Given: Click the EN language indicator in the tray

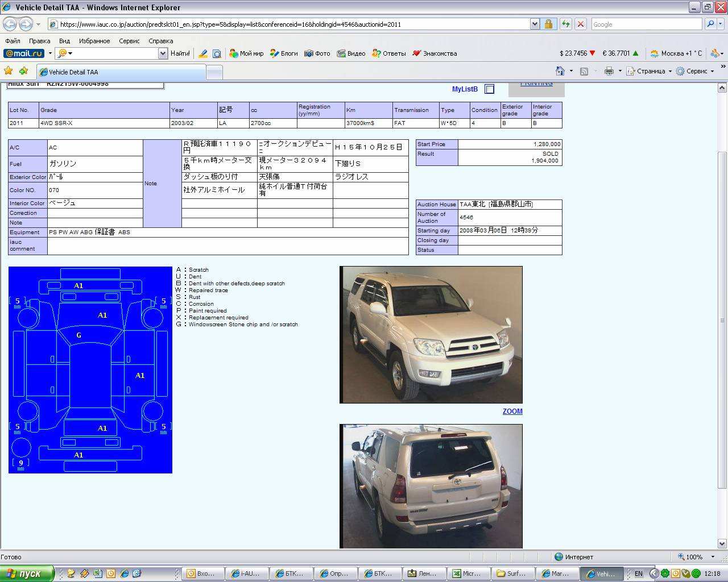Looking at the screenshot, I should coord(639,573).
